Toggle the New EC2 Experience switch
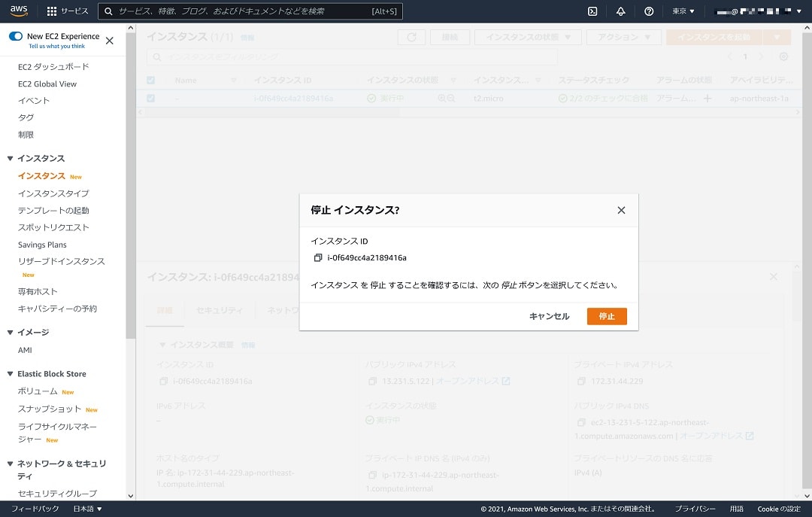Screen dimensions: 812x517 (16, 36)
